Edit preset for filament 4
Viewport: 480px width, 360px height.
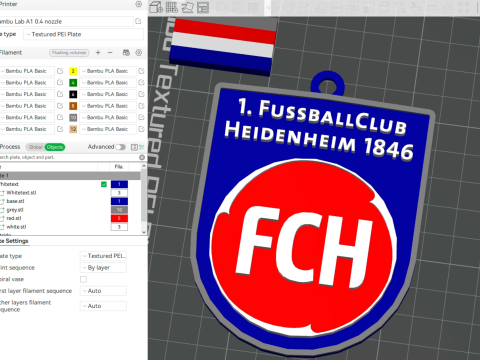141,83
